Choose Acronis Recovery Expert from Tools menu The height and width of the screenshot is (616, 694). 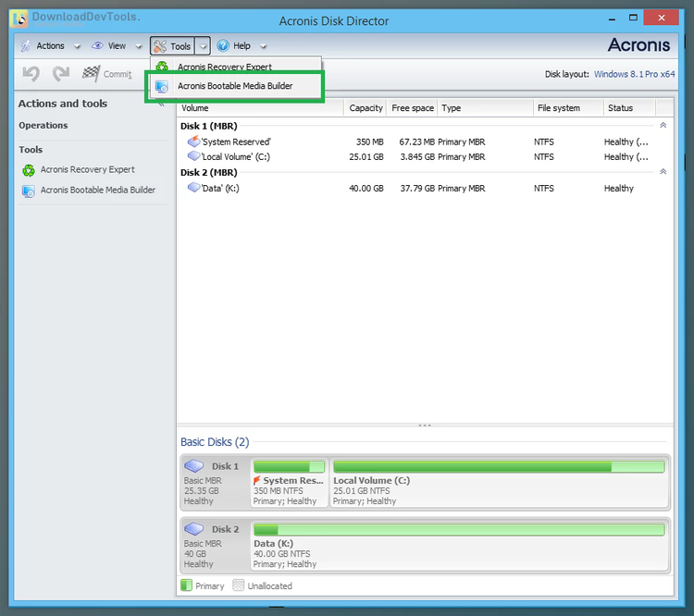click(235, 66)
